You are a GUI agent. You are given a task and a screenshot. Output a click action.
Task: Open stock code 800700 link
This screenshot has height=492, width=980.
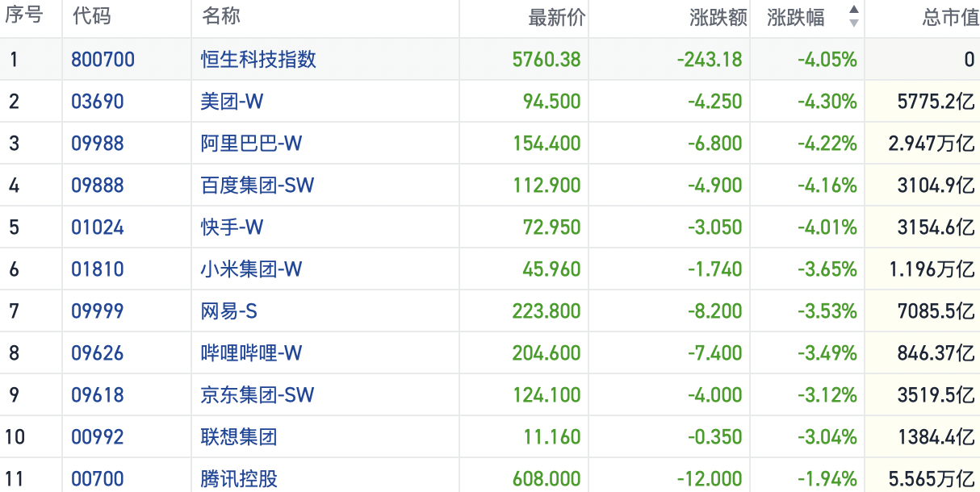point(103,60)
